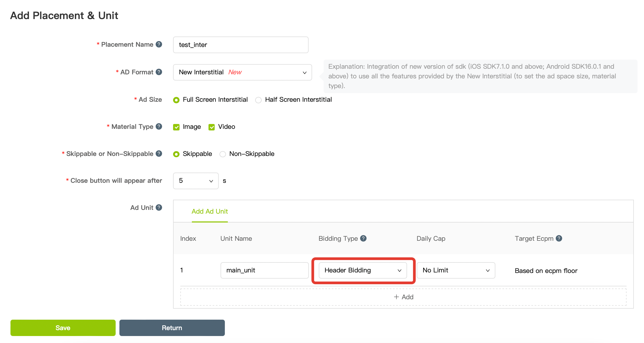This screenshot has width=644, height=343.
Task: Click the Placement Name text field
Action: pos(240,45)
